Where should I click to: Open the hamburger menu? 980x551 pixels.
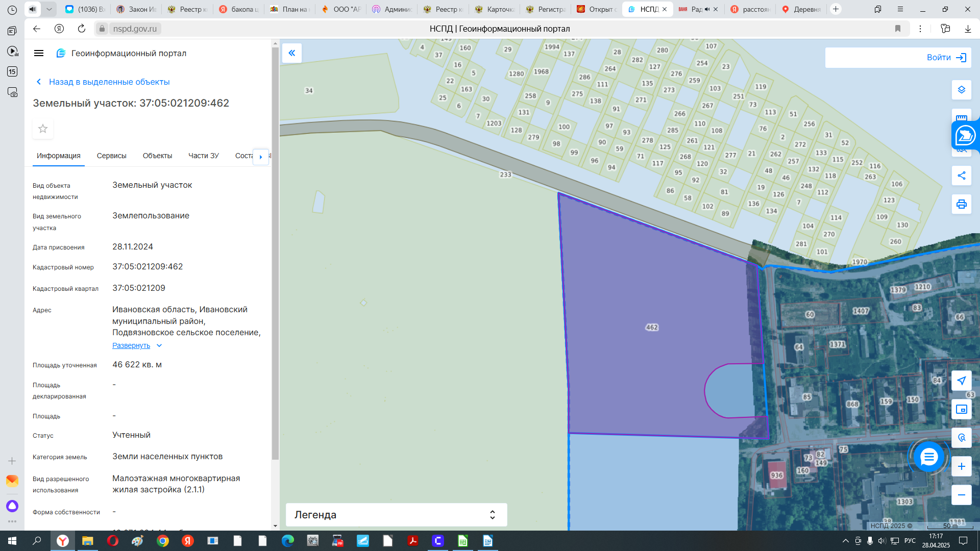[x=39, y=53]
